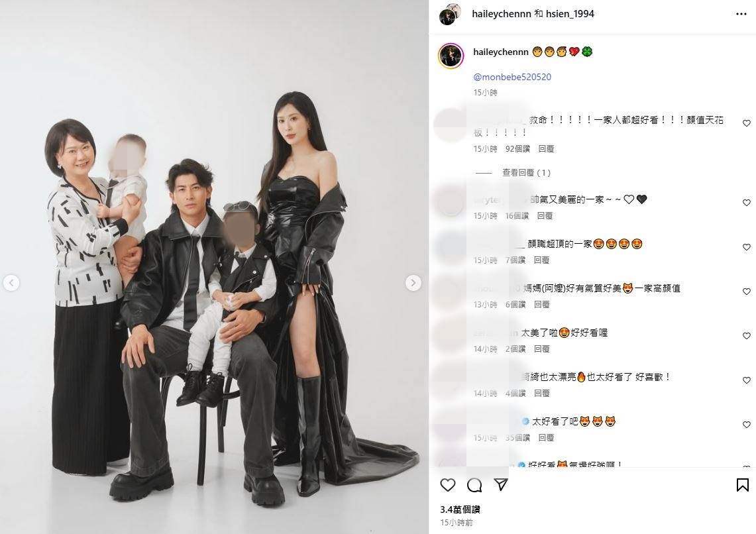Like the 太好看了吧 comment heart
The image size is (756, 534).
(746, 425)
